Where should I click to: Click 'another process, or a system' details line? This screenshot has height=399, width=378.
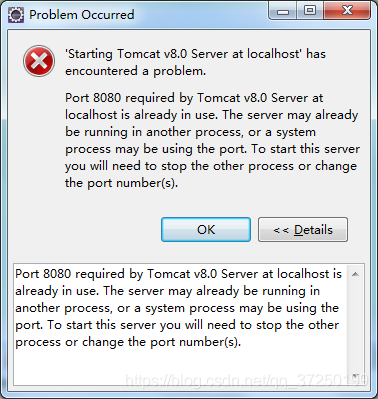(108, 308)
